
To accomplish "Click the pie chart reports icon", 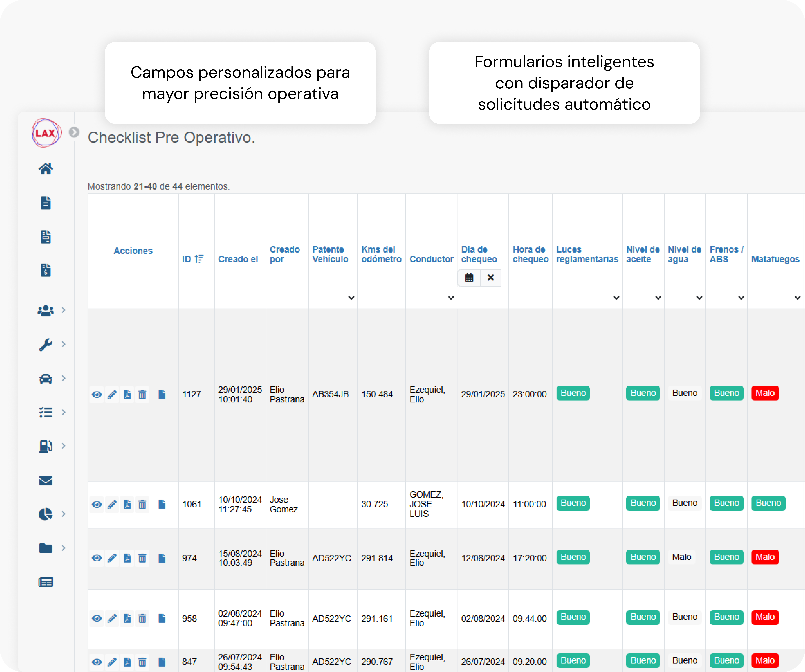I will click(x=46, y=514).
